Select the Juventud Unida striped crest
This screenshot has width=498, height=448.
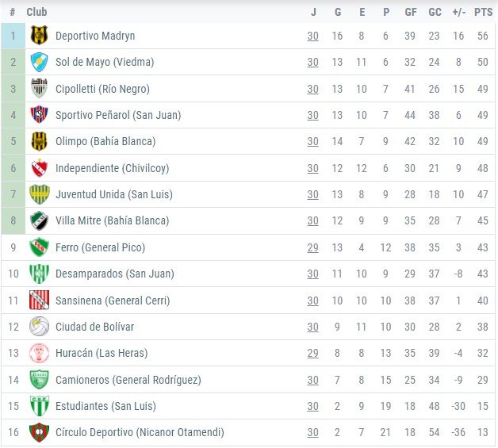point(39,194)
